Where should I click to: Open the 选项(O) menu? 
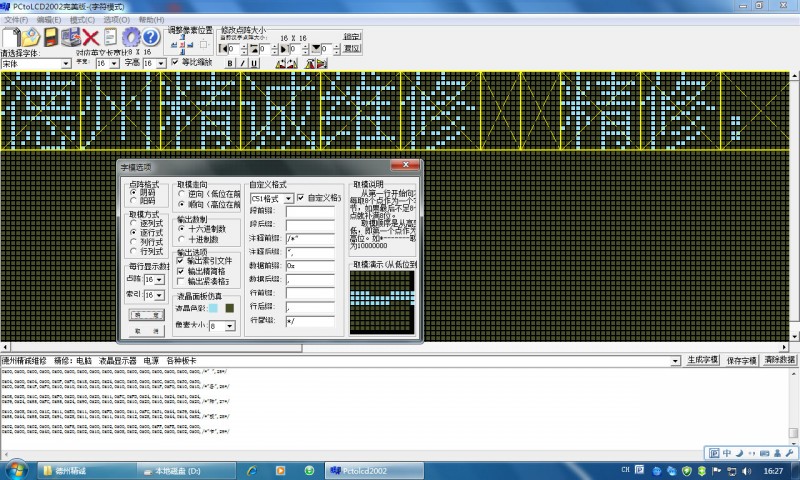click(116, 19)
